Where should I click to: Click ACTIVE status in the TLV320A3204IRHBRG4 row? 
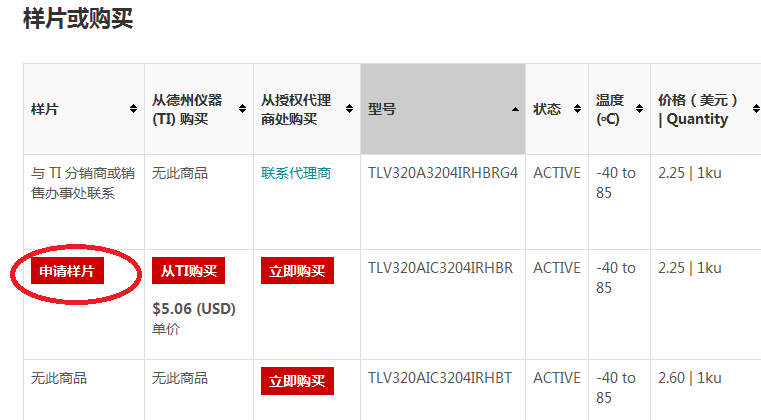tap(556, 173)
